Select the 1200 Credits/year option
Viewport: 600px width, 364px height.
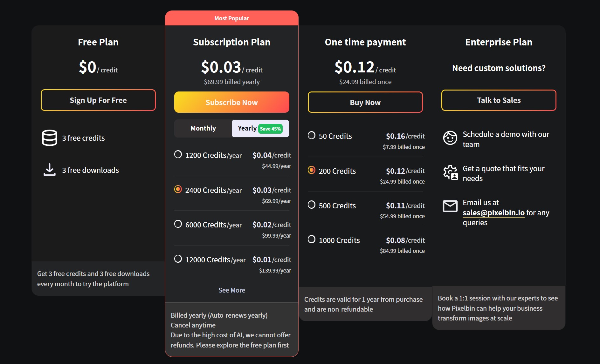[178, 155]
